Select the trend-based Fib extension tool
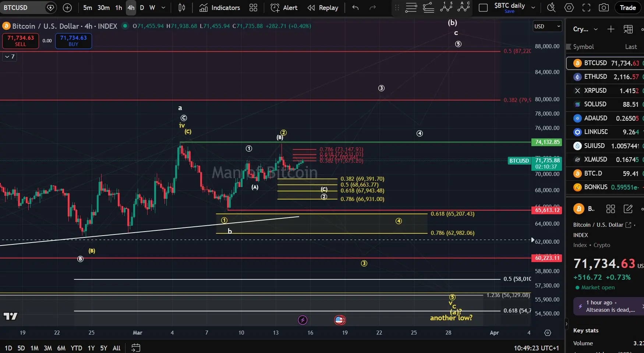Viewport: 644px width, 353px height. [428, 7]
